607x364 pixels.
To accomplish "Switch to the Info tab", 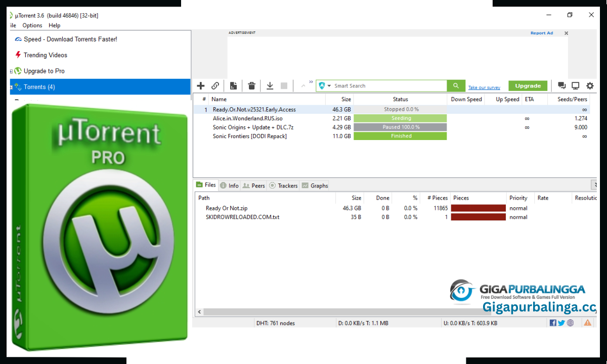I will [229, 186].
